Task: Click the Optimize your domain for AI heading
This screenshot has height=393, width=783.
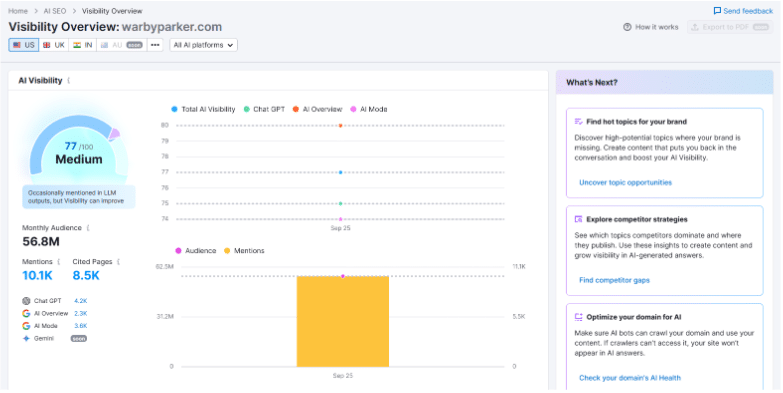Action: tap(634, 317)
